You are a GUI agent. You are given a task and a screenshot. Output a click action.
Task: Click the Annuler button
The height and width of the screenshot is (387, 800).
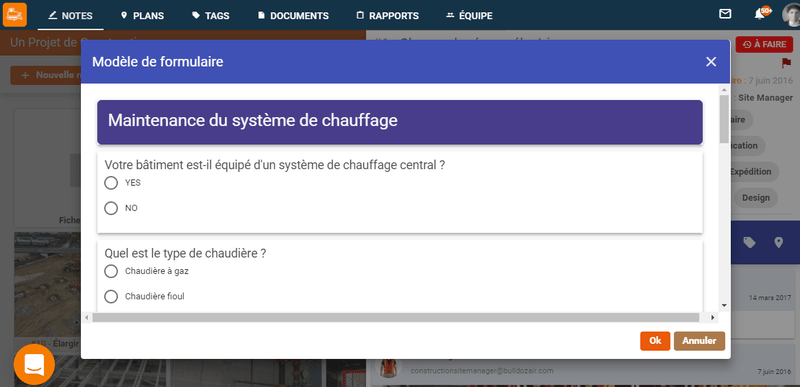(699, 341)
